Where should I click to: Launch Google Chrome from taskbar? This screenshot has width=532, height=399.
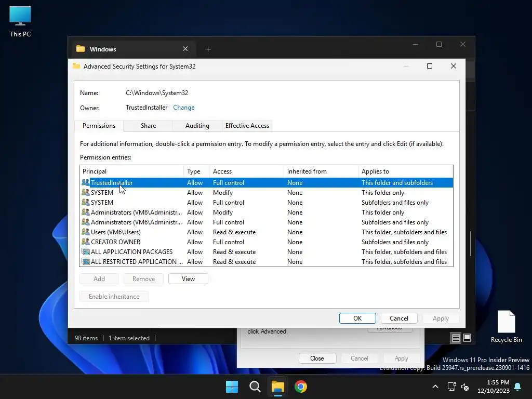[x=301, y=387]
